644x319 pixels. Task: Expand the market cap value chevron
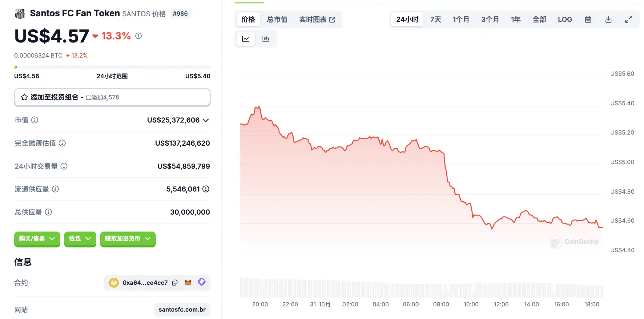(x=206, y=120)
